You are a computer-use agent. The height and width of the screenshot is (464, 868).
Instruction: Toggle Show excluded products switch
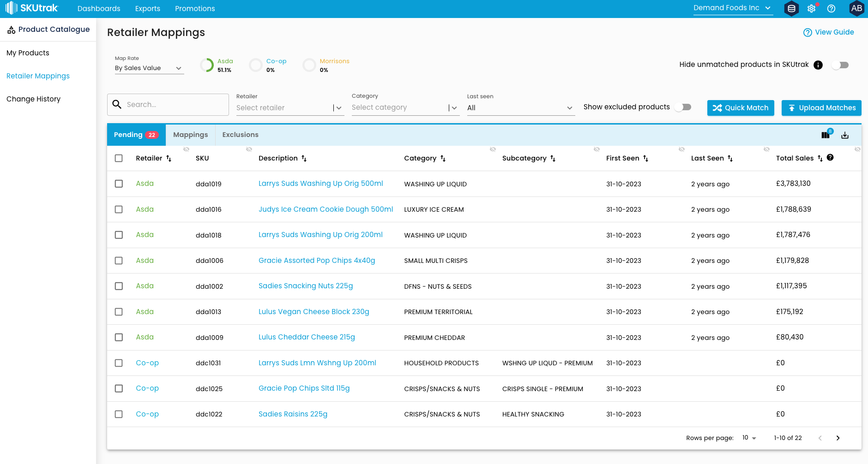pyautogui.click(x=683, y=107)
